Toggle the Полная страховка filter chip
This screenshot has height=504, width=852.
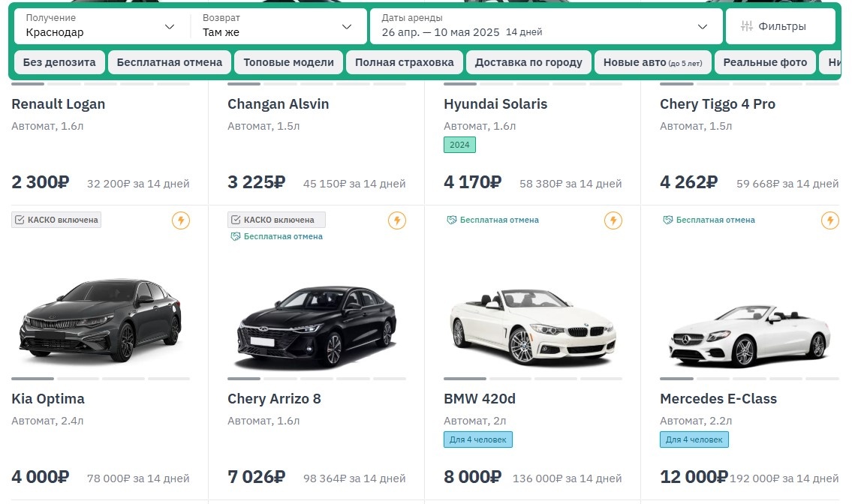[x=405, y=62]
